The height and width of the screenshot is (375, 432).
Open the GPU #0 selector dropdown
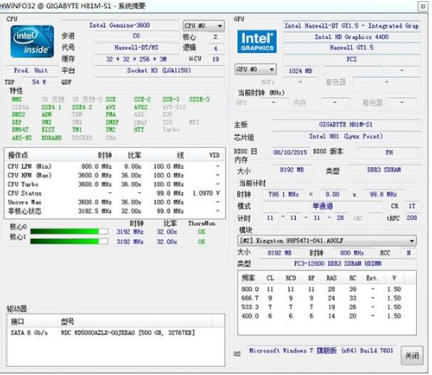[256, 69]
